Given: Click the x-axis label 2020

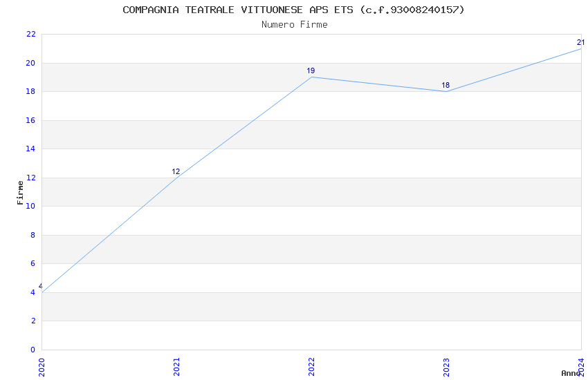Looking at the screenshot, I should point(42,368).
